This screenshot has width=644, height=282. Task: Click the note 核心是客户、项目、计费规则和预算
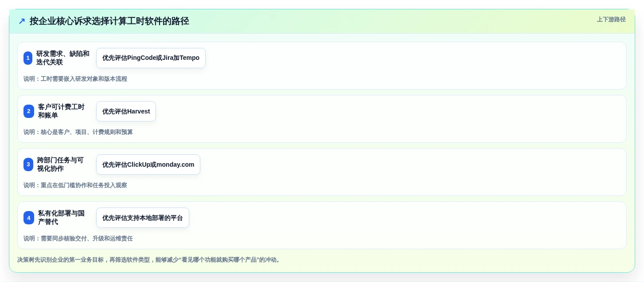pyautogui.click(x=87, y=132)
